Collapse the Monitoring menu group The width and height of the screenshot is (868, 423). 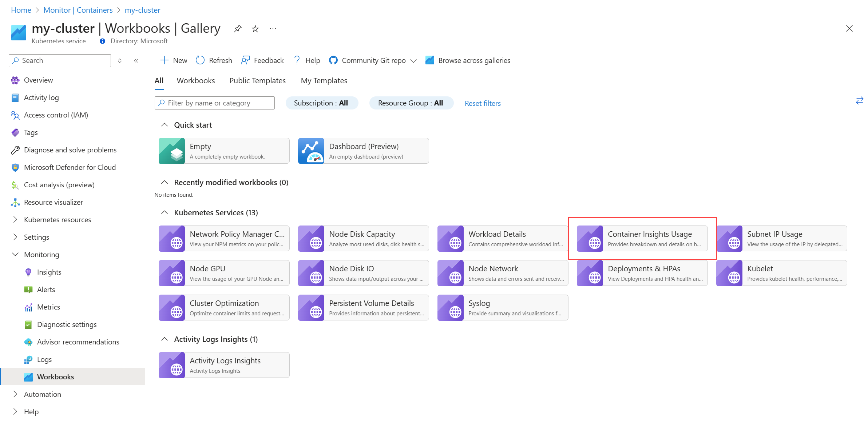(x=15, y=255)
